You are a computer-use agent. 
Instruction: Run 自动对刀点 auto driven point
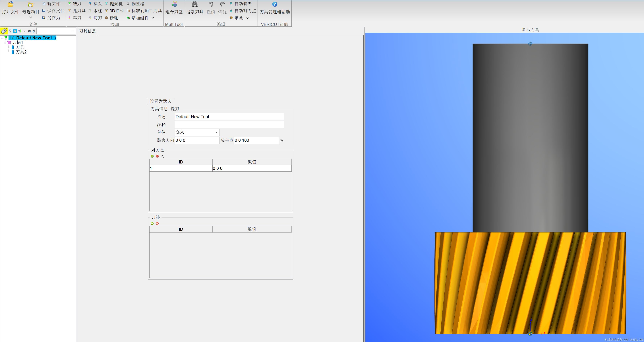coord(243,11)
